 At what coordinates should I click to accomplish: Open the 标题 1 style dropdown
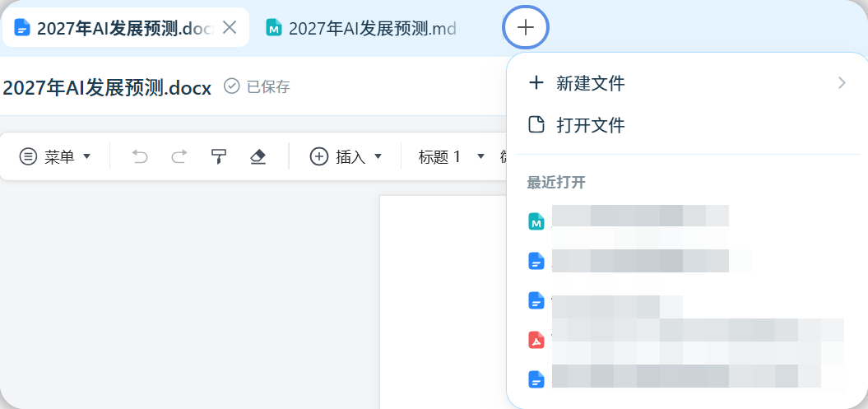tap(452, 157)
